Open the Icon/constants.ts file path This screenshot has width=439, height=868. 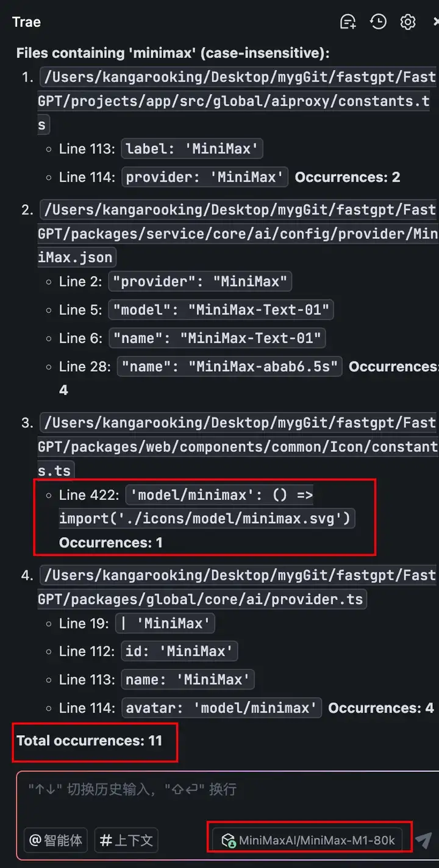(x=237, y=446)
